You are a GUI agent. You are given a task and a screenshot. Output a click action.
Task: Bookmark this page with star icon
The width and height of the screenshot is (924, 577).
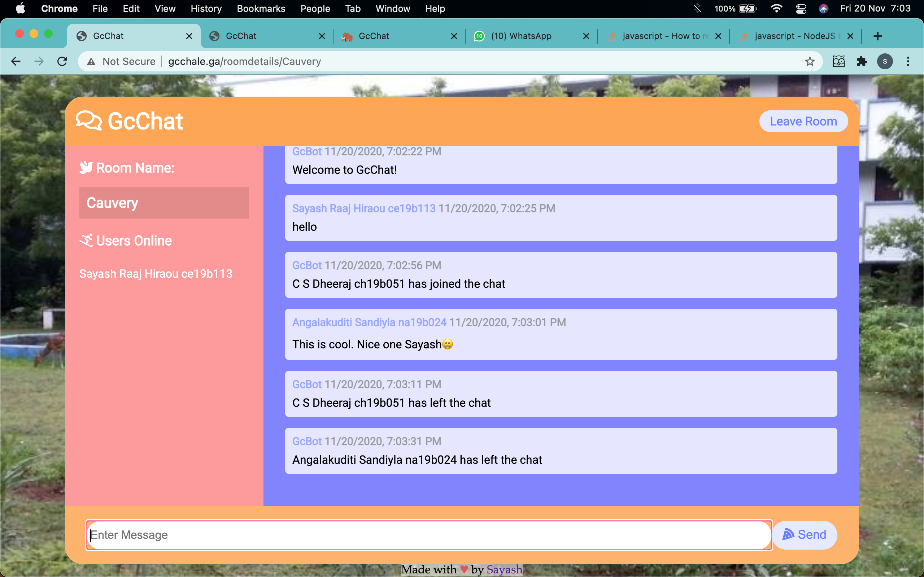[x=810, y=61]
